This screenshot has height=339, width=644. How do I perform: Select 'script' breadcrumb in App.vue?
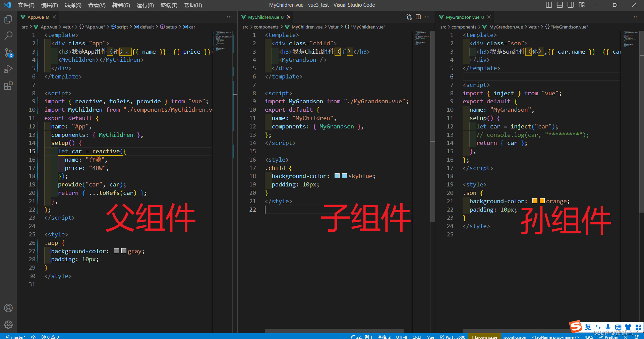pyautogui.click(x=119, y=27)
